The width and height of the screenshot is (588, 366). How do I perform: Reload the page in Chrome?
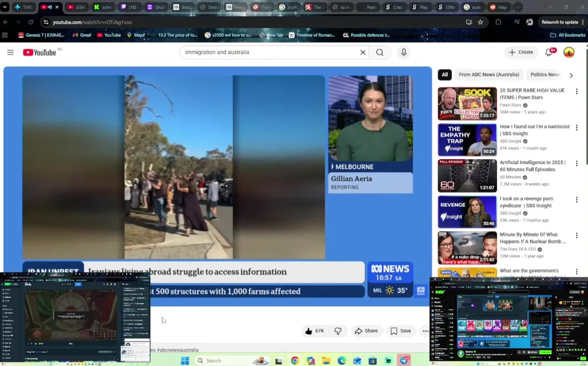(x=31, y=22)
